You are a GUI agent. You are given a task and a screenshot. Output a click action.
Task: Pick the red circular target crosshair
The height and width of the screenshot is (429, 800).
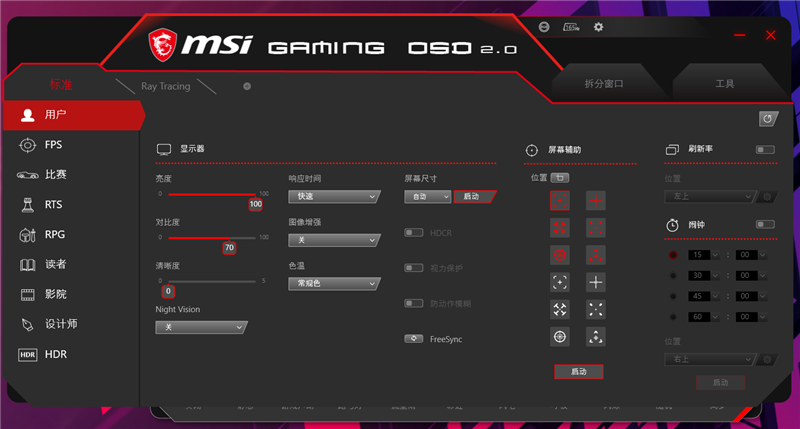(560, 255)
